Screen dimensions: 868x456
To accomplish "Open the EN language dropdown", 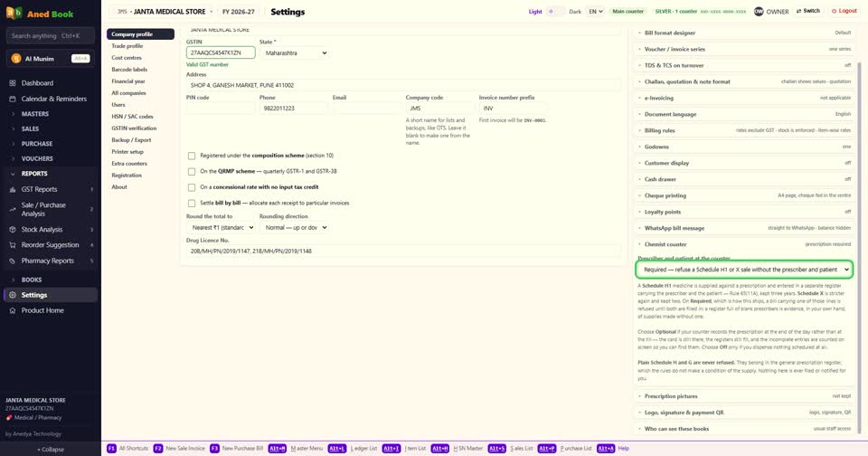I will 596,11.
